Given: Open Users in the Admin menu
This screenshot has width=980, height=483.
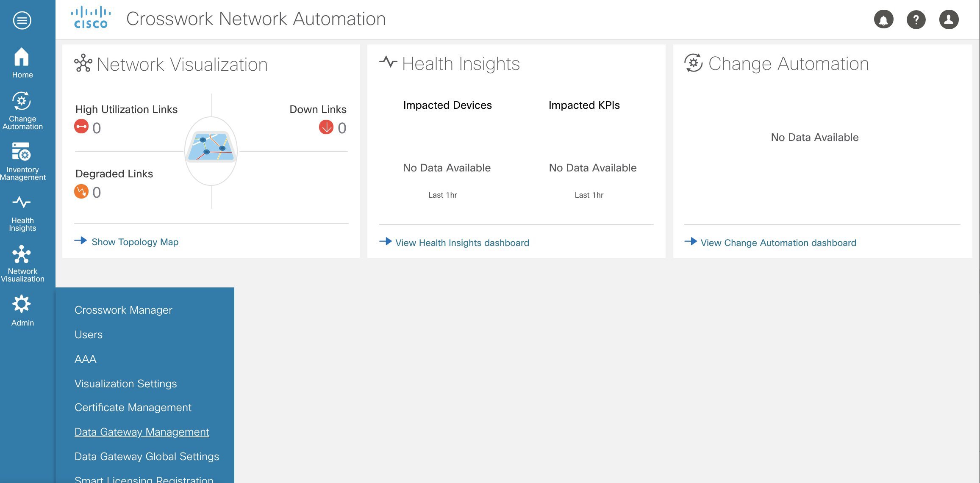Looking at the screenshot, I should [88, 334].
